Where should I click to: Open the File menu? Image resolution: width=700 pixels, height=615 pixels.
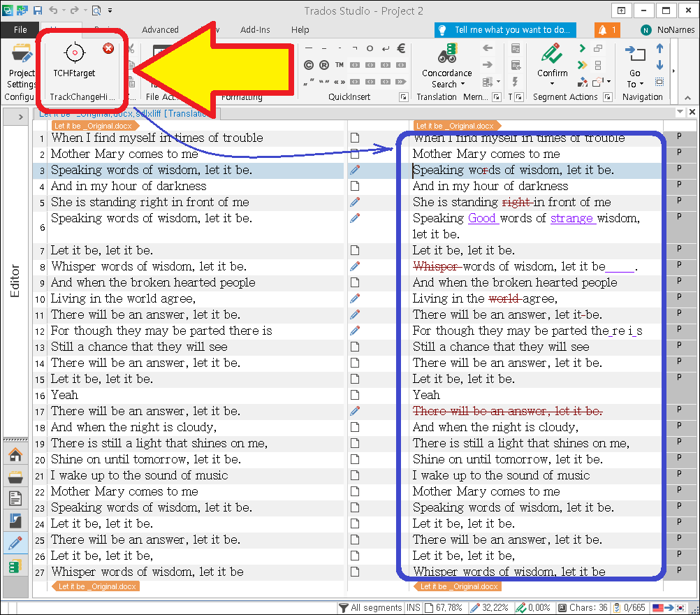[x=20, y=29]
